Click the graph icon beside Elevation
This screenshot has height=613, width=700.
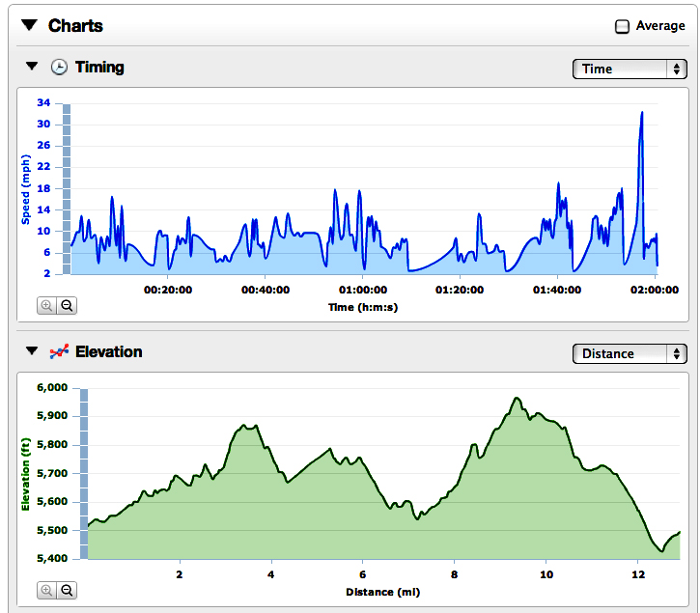59,352
